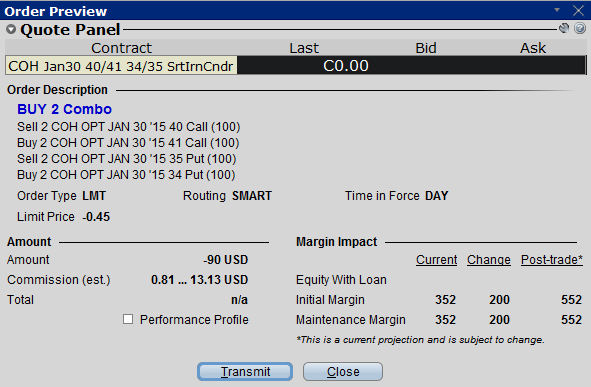Screen dimensions: 591x387
Task: Click Maintenance Margin current value 352
Action: 446,320
